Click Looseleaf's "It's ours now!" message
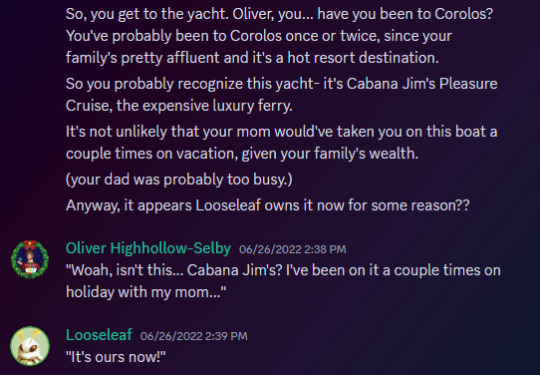Screen dimensions: 540x375 tap(116, 357)
